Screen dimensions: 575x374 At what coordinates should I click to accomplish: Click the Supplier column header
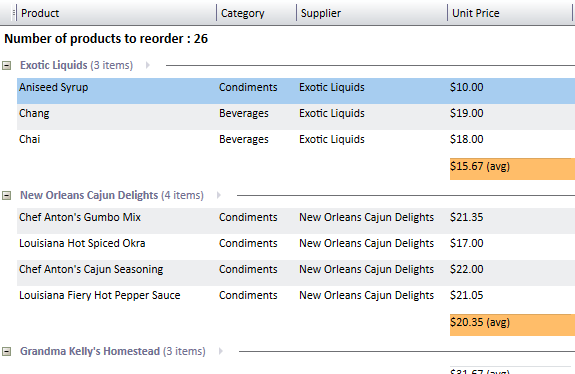tap(372, 13)
